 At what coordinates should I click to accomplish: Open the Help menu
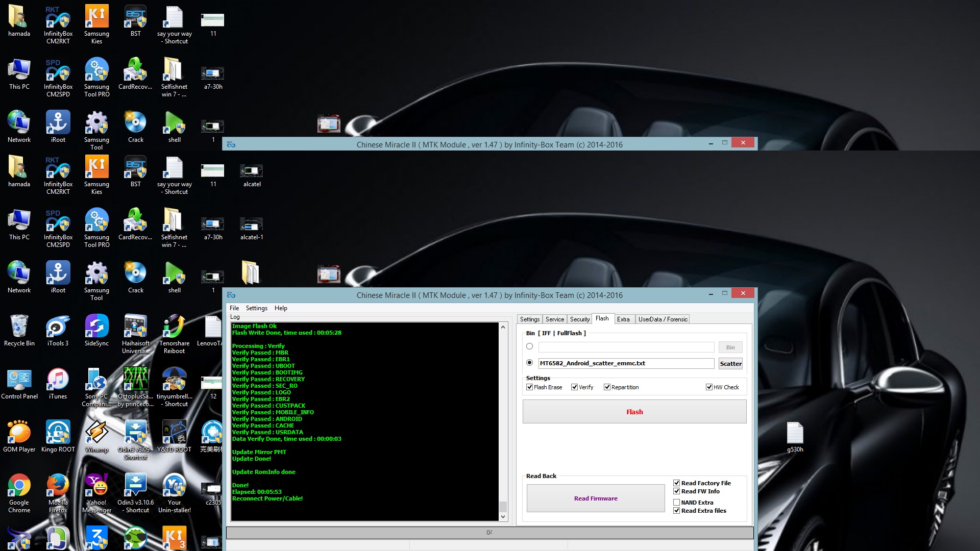[281, 308]
